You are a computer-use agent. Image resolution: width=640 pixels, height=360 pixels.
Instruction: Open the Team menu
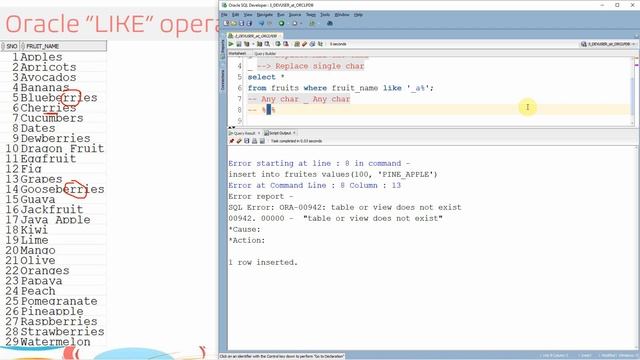311,15
